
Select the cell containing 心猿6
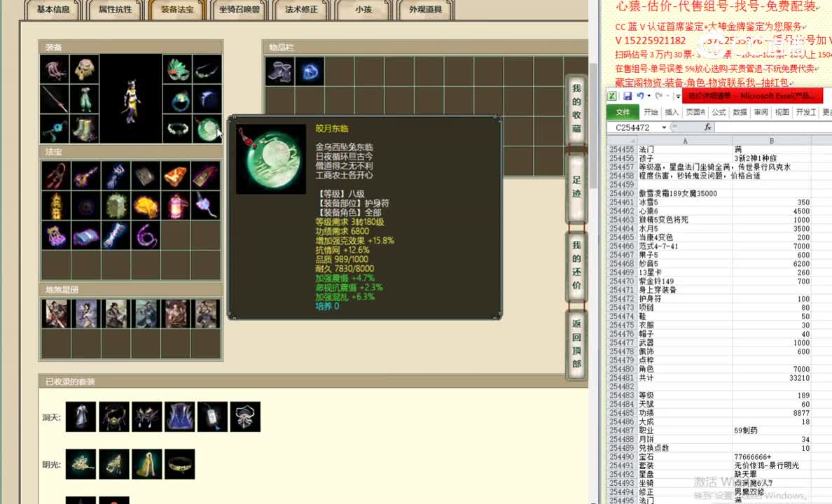click(685, 211)
